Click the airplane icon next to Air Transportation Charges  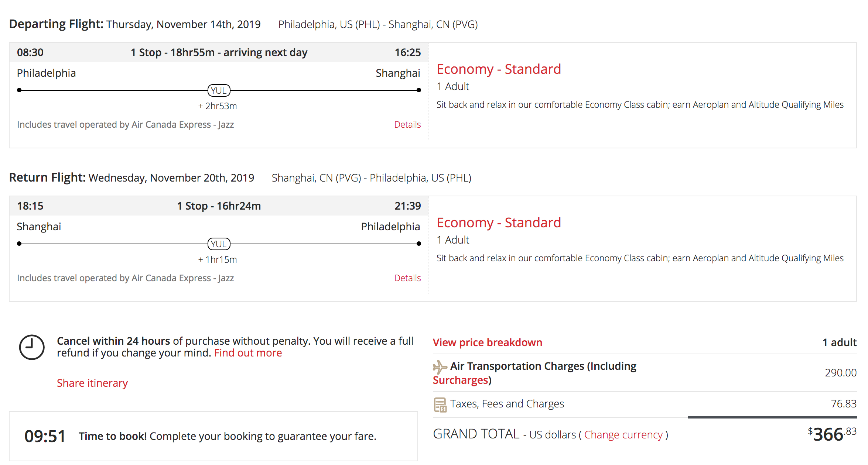(x=440, y=367)
